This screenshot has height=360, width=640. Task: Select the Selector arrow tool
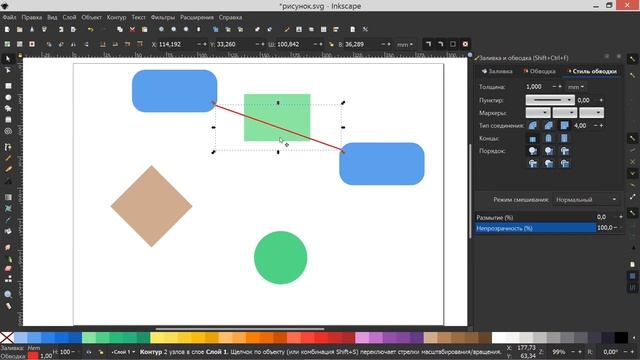click(x=8, y=59)
